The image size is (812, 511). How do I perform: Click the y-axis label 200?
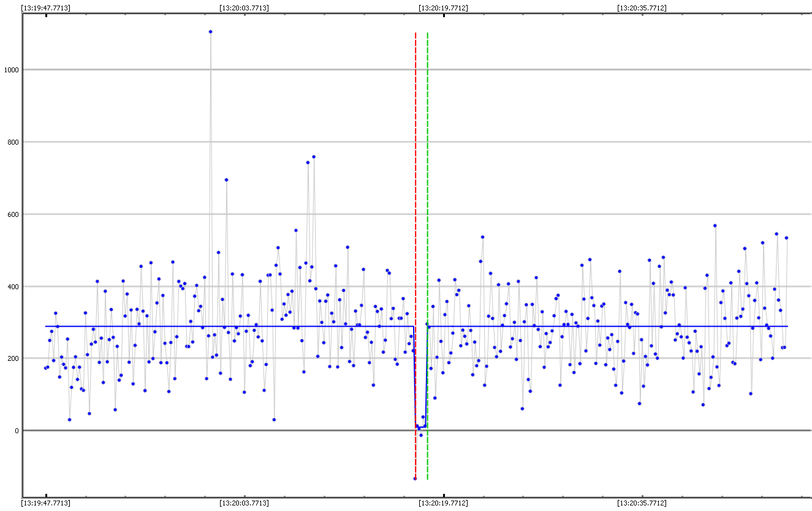pos(13,358)
